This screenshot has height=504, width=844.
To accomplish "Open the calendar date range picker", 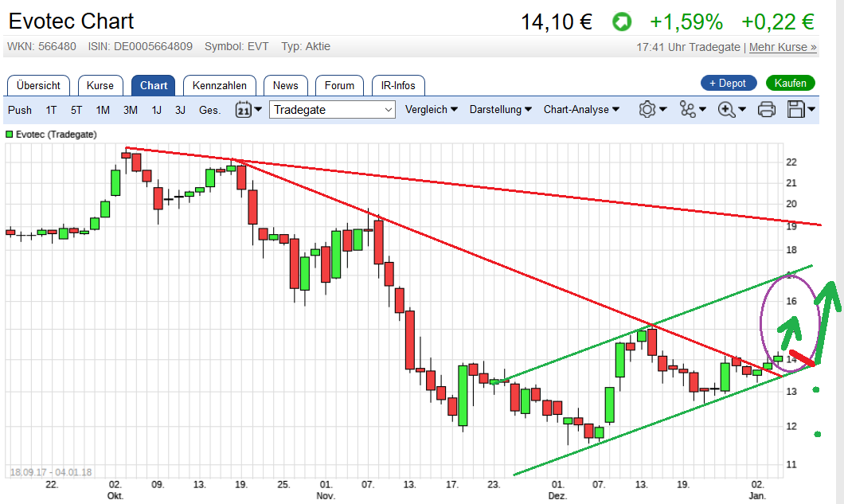I will (244, 109).
